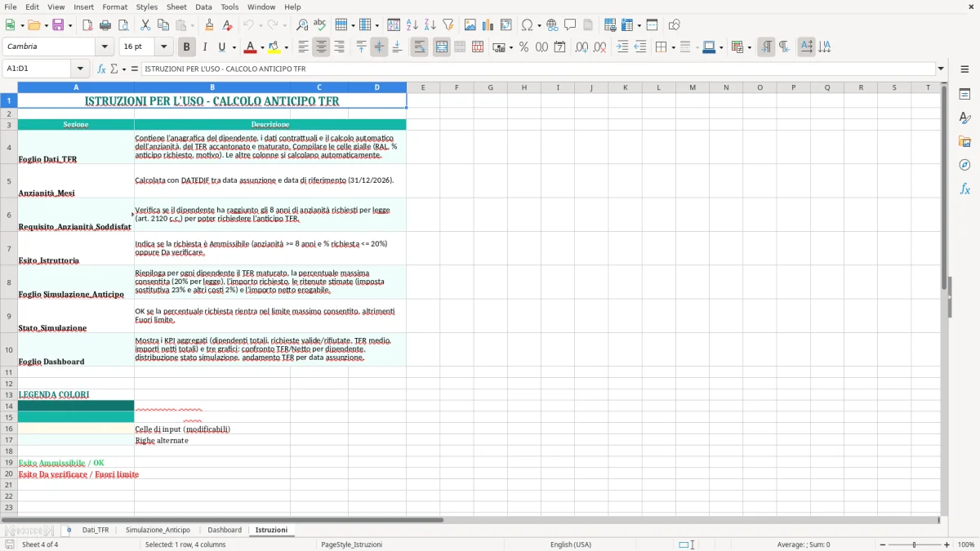
Task: Insert a hyperlink
Action: (552, 25)
